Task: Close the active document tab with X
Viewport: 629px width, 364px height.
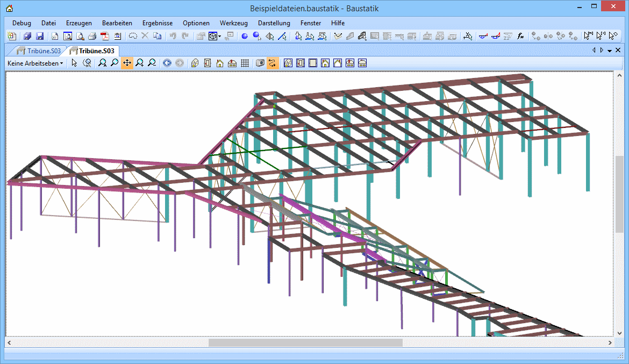Action: click(x=618, y=51)
